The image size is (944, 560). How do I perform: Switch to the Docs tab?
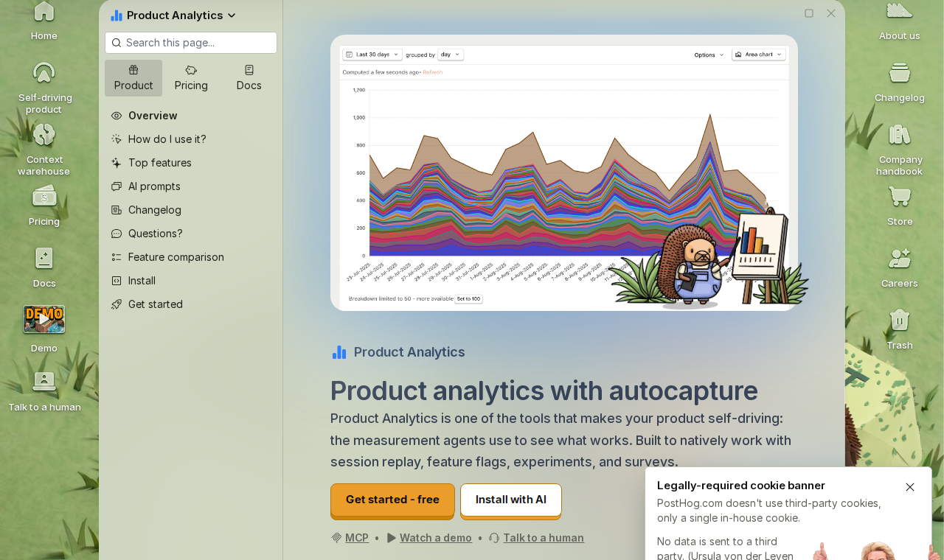[249, 78]
